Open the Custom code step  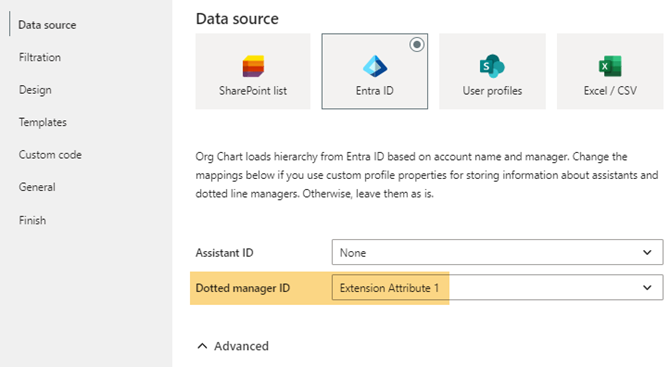tap(50, 155)
